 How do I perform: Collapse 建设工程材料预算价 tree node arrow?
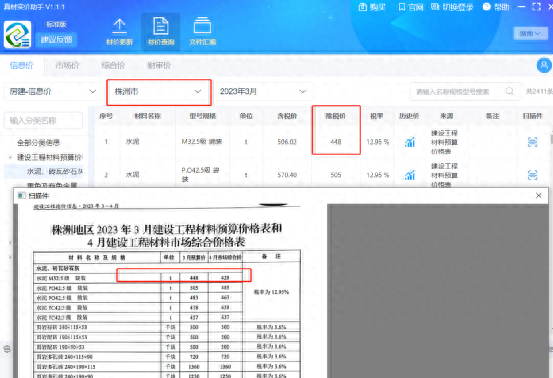pyautogui.click(x=10, y=157)
